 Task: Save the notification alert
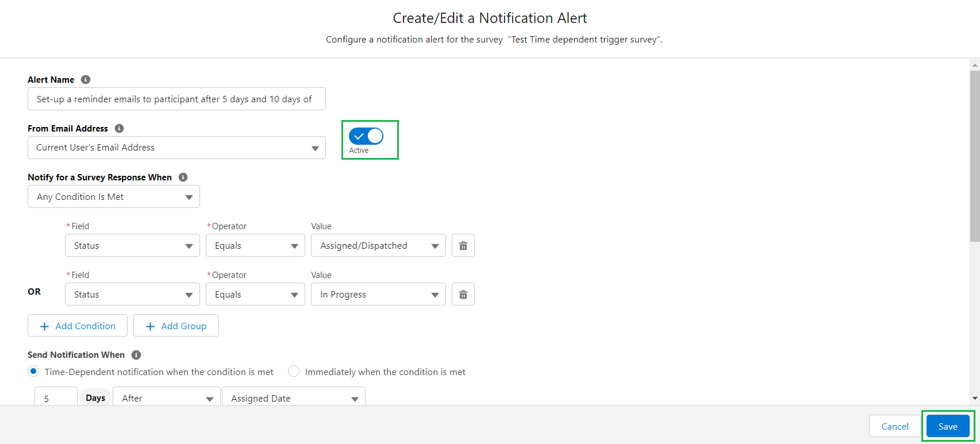click(947, 426)
